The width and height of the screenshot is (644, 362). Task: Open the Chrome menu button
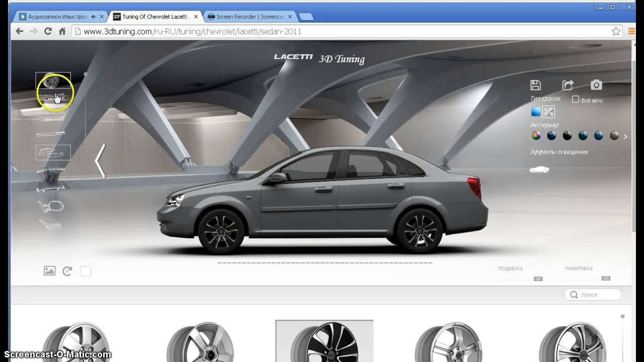(x=631, y=31)
